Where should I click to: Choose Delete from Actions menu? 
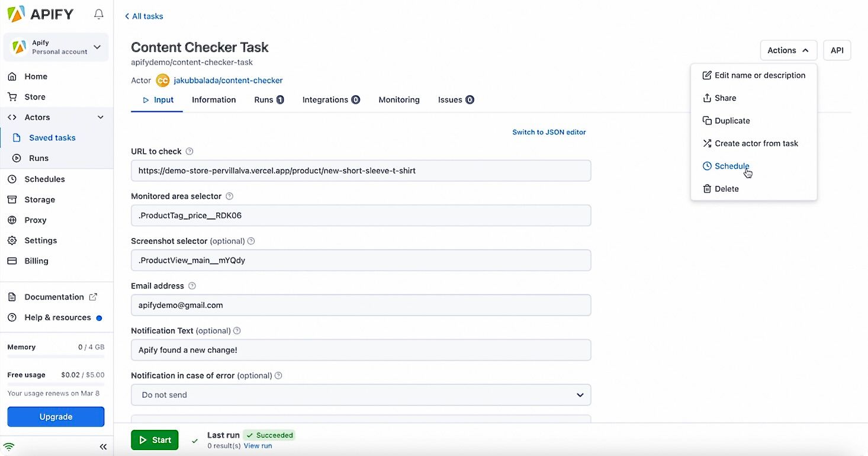754,188
